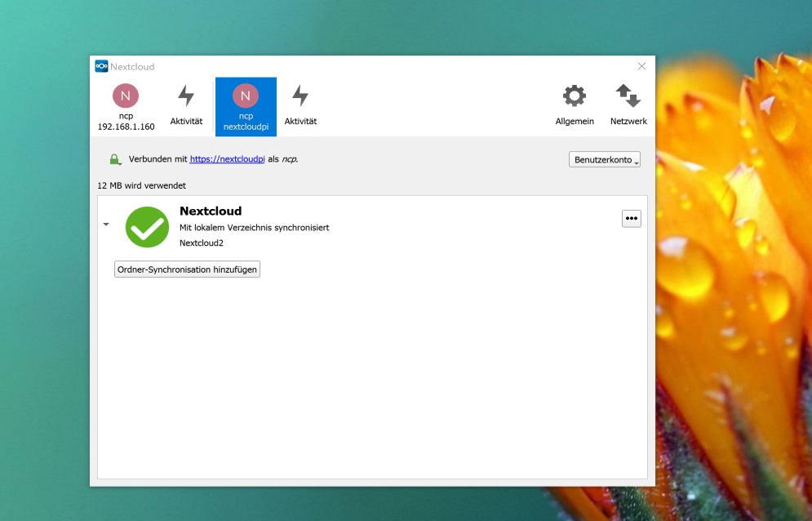The width and height of the screenshot is (812, 521).
Task: Click '12 MB wird verwendet' text
Action: tap(141, 185)
